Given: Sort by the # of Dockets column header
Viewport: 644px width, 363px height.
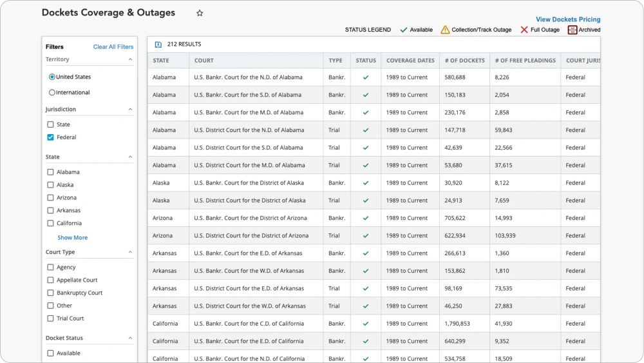Looking at the screenshot, I should [x=464, y=61].
